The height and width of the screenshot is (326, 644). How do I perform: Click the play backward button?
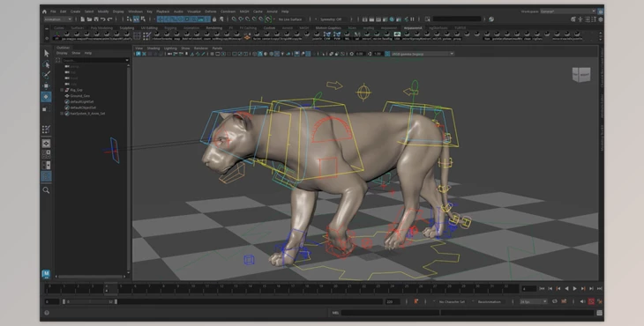(x=566, y=289)
